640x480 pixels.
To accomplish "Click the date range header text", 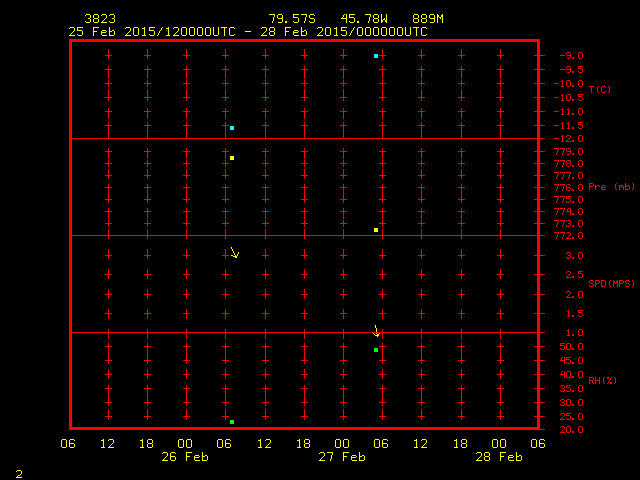I will click(248, 31).
